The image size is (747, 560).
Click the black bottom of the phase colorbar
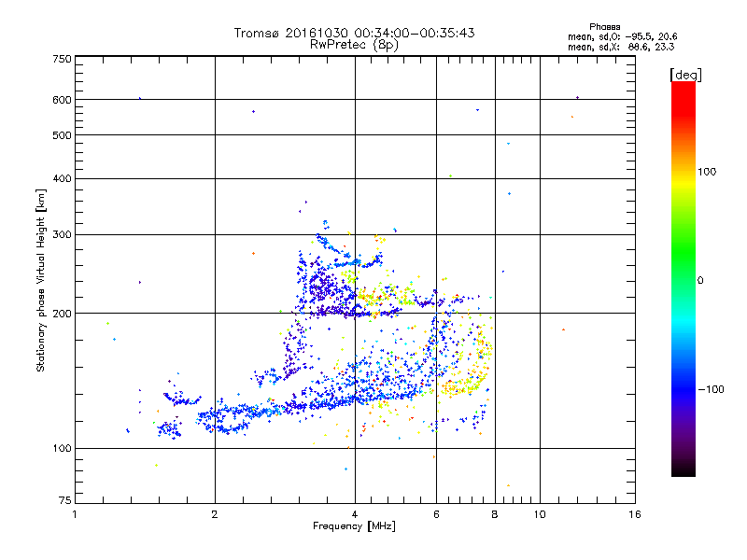click(684, 469)
